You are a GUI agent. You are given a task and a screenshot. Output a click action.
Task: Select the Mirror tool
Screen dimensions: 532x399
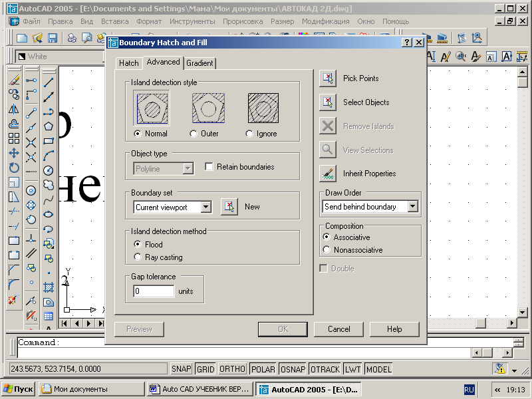pyautogui.click(x=14, y=109)
